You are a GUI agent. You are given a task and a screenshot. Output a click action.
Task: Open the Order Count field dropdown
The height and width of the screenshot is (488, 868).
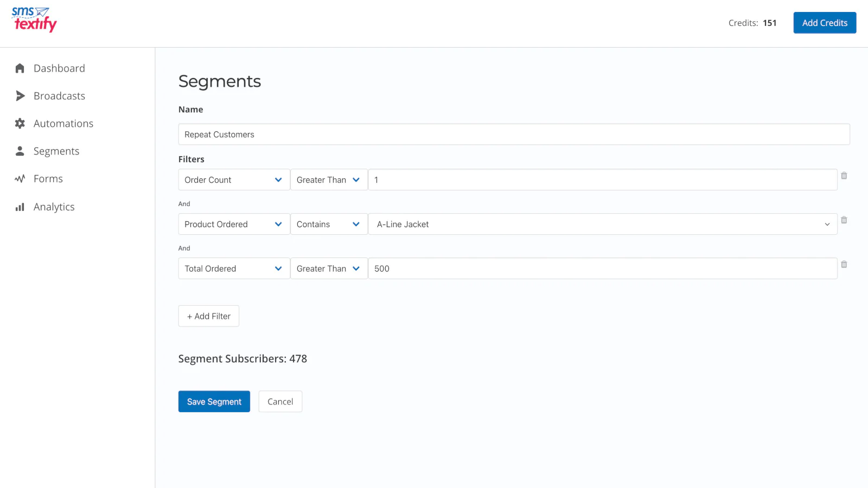(234, 180)
